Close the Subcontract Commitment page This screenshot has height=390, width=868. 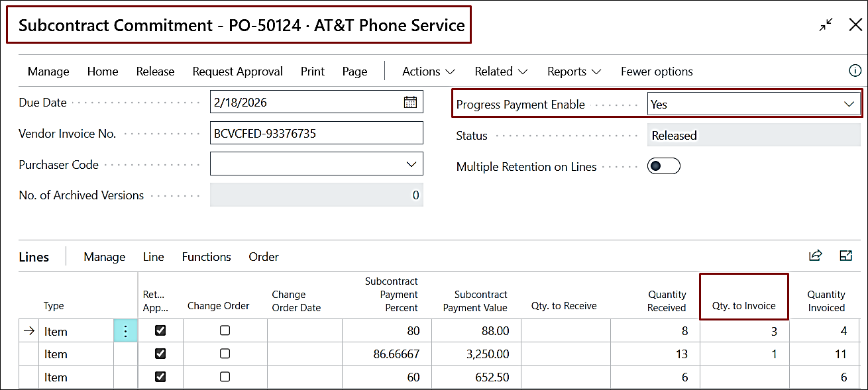pos(855,25)
